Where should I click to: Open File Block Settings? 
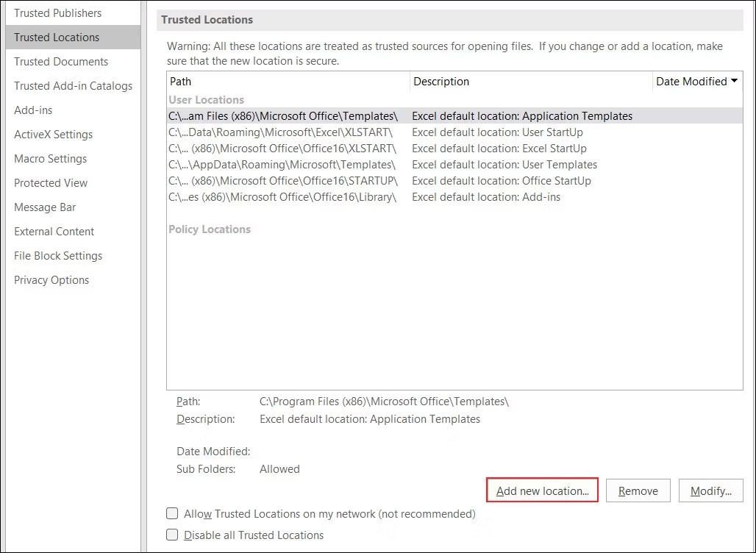click(x=58, y=256)
